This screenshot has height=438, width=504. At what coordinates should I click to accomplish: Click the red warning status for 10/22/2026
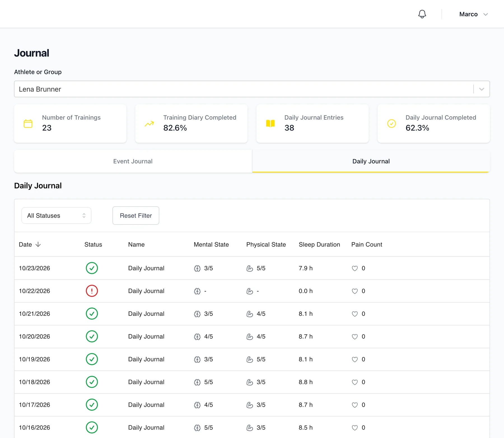tap(92, 291)
